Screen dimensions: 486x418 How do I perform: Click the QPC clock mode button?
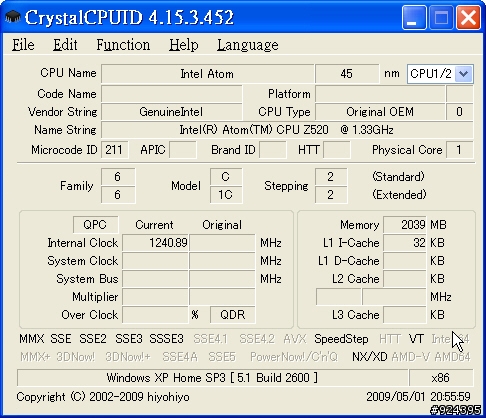(95, 225)
